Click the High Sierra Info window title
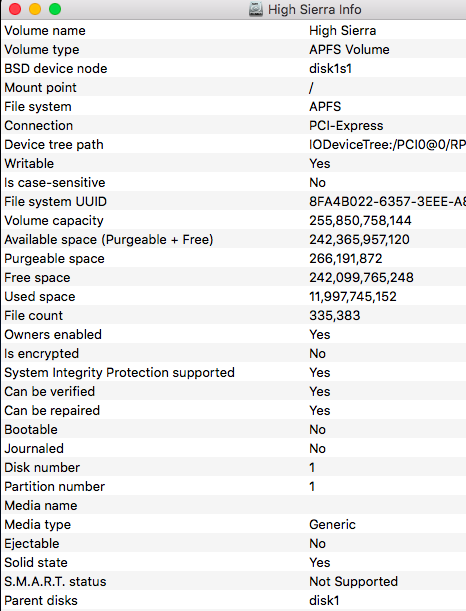 (x=314, y=9)
